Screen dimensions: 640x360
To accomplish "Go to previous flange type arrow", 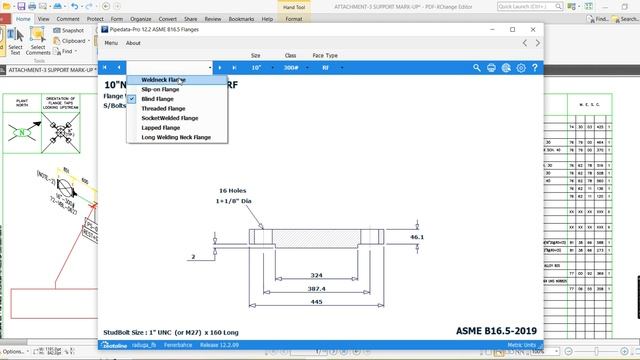I will point(119,68).
